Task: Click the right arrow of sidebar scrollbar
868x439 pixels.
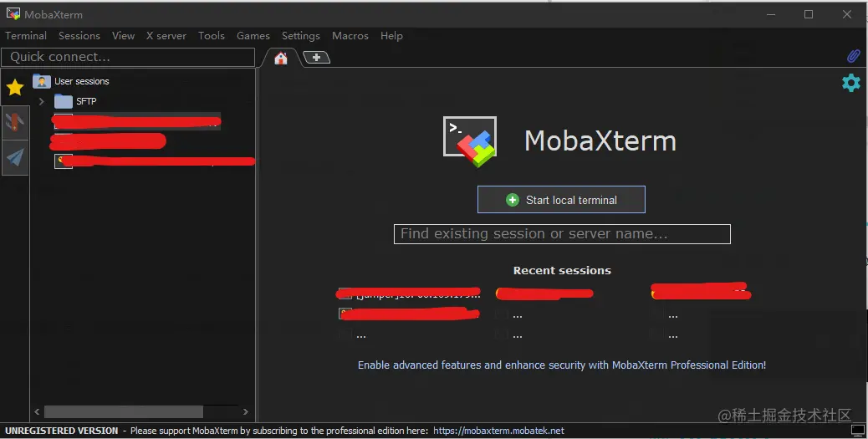Action: click(246, 412)
